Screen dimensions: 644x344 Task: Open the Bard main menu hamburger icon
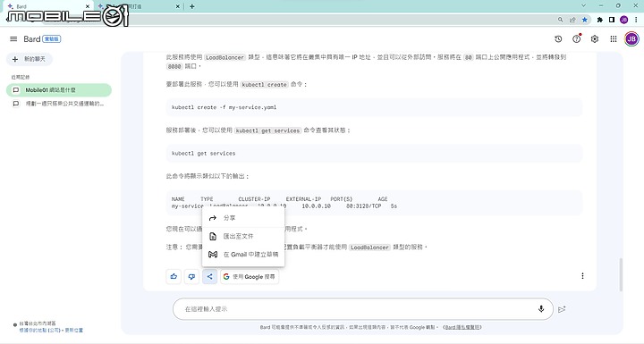[x=13, y=39]
